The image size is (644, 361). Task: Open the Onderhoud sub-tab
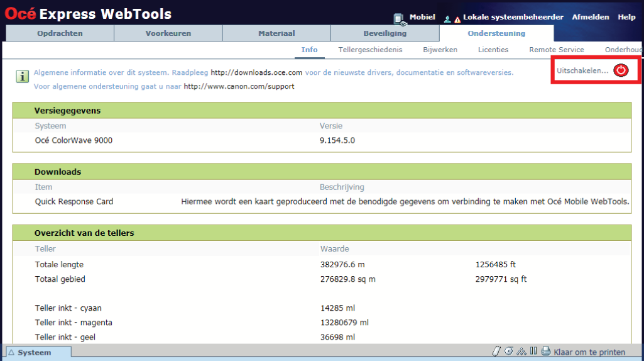(x=623, y=50)
